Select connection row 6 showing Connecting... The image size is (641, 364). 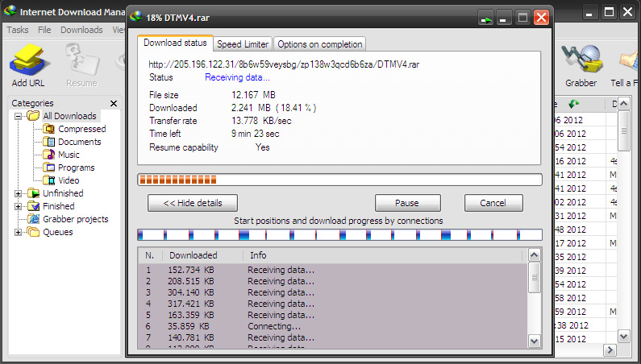333,326
